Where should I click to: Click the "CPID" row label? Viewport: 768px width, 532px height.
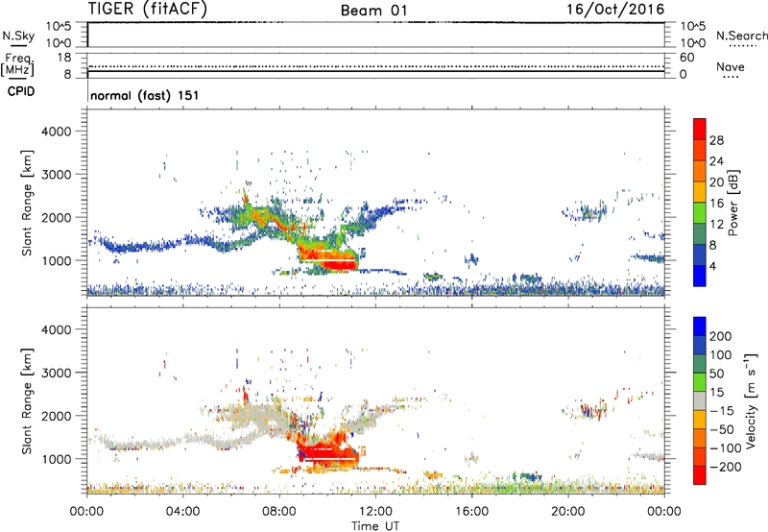pos(21,91)
